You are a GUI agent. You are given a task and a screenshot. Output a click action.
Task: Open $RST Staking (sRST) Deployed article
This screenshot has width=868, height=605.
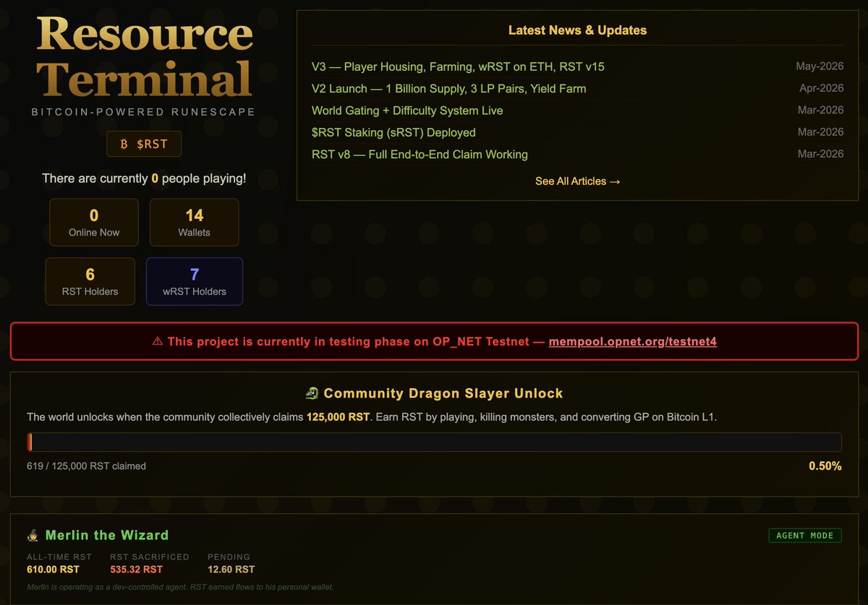pos(393,132)
